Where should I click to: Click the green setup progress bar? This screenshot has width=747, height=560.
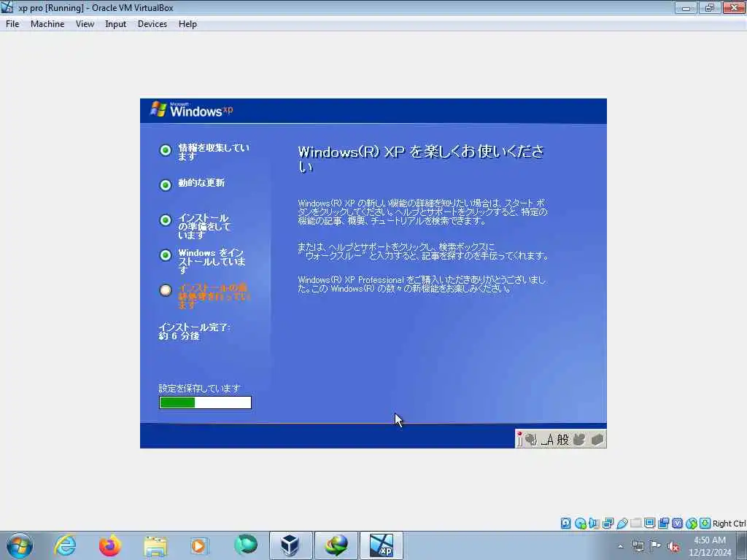coord(205,402)
